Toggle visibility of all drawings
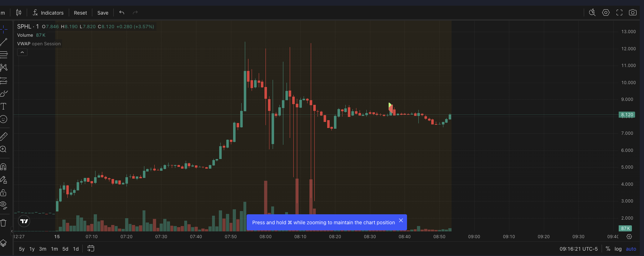The width and height of the screenshot is (644, 256). tap(4, 205)
